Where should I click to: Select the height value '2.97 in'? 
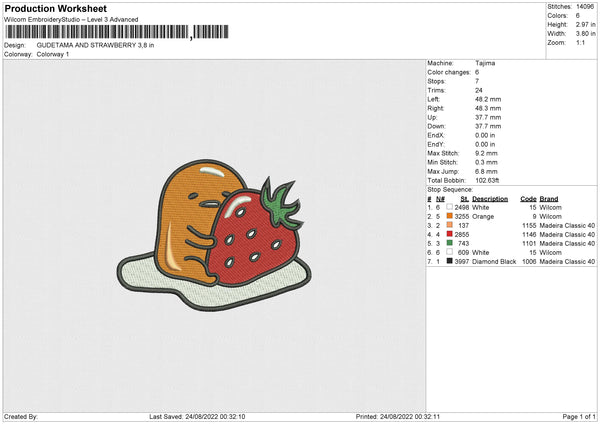585,24
